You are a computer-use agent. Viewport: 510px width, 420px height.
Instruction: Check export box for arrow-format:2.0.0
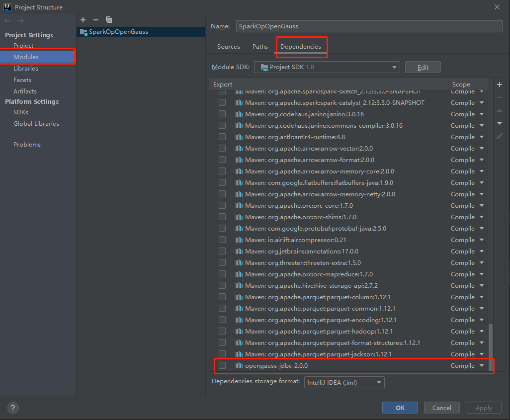pyautogui.click(x=222, y=160)
